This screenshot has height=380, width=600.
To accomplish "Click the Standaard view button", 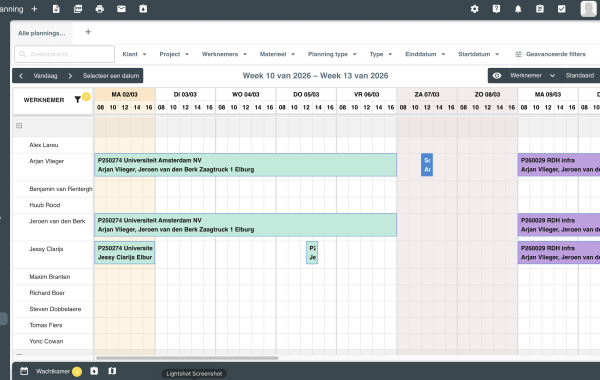I will click(580, 76).
